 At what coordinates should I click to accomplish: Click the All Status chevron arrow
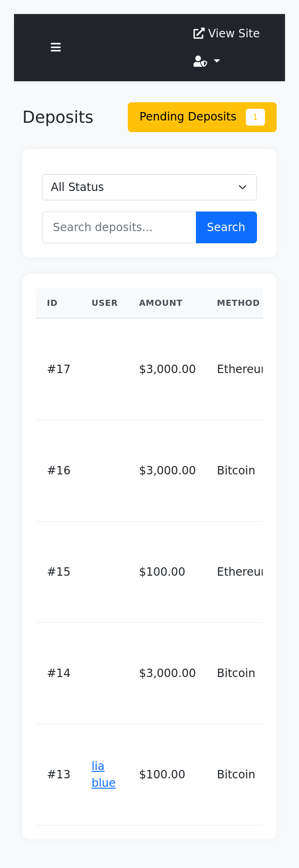point(243,187)
